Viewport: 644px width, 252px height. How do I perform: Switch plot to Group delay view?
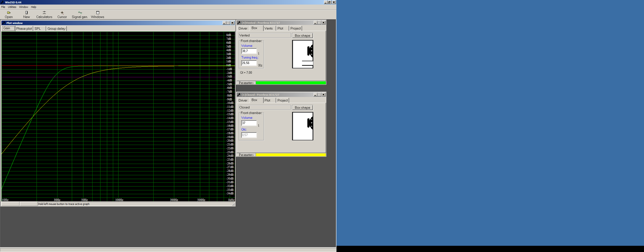[x=56, y=29]
